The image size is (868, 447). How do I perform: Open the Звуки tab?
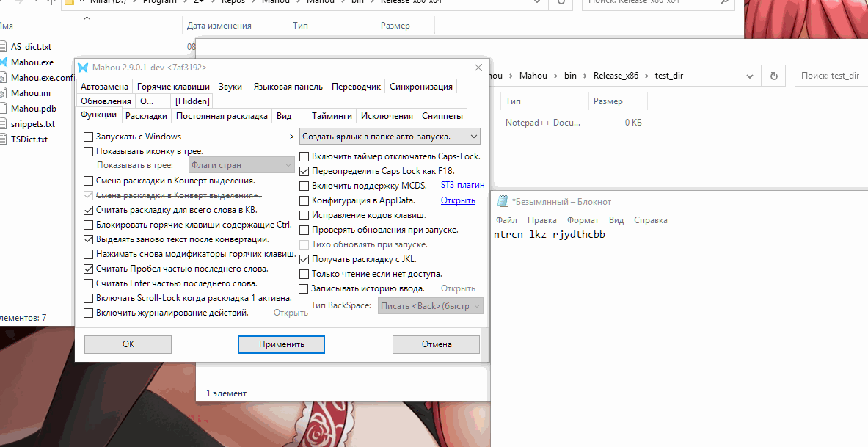click(x=230, y=87)
